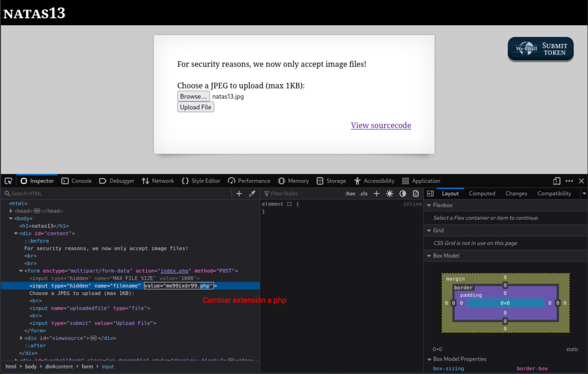This screenshot has width=588, height=374.
Task: Click the element picker icon
Action: click(x=8, y=181)
